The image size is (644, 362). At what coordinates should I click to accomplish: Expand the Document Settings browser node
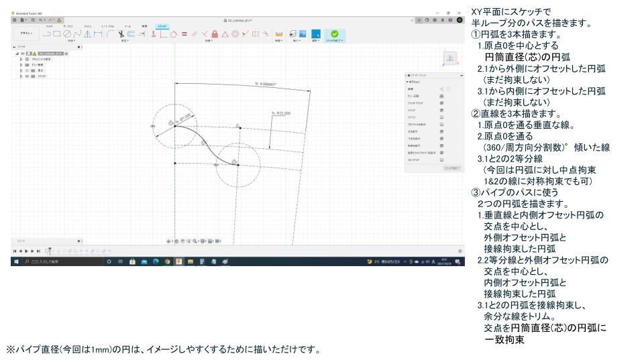tap(19, 59)
